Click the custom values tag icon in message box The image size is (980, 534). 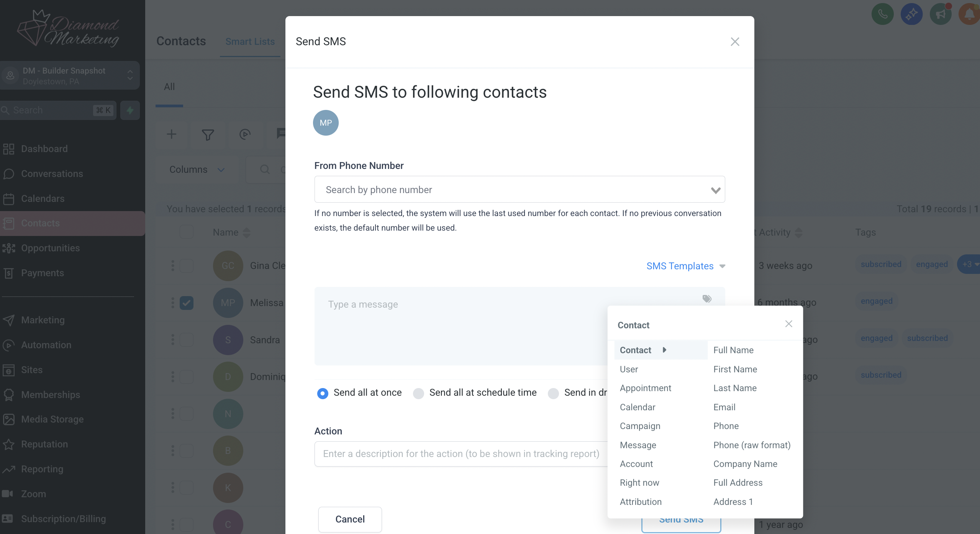707,298
